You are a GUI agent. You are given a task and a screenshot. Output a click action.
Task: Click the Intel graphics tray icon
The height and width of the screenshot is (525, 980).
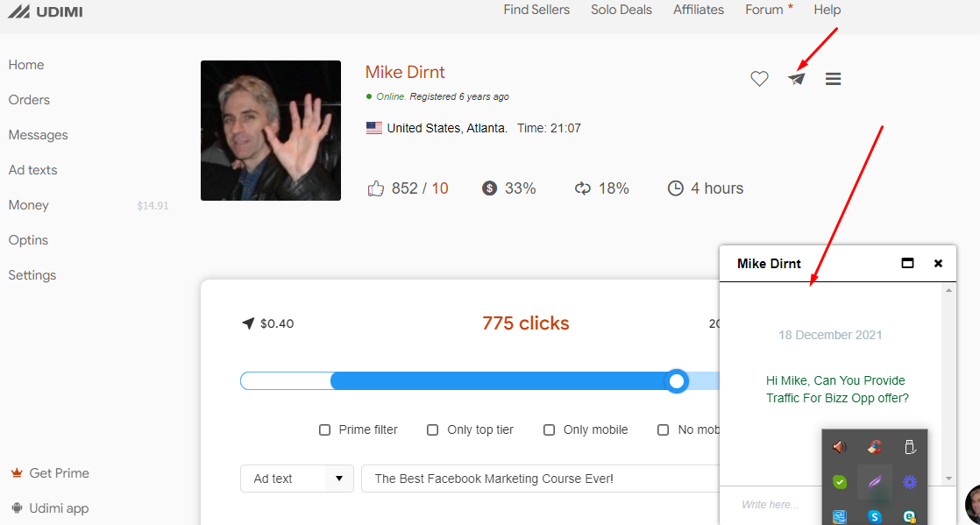tap(840, 517)
